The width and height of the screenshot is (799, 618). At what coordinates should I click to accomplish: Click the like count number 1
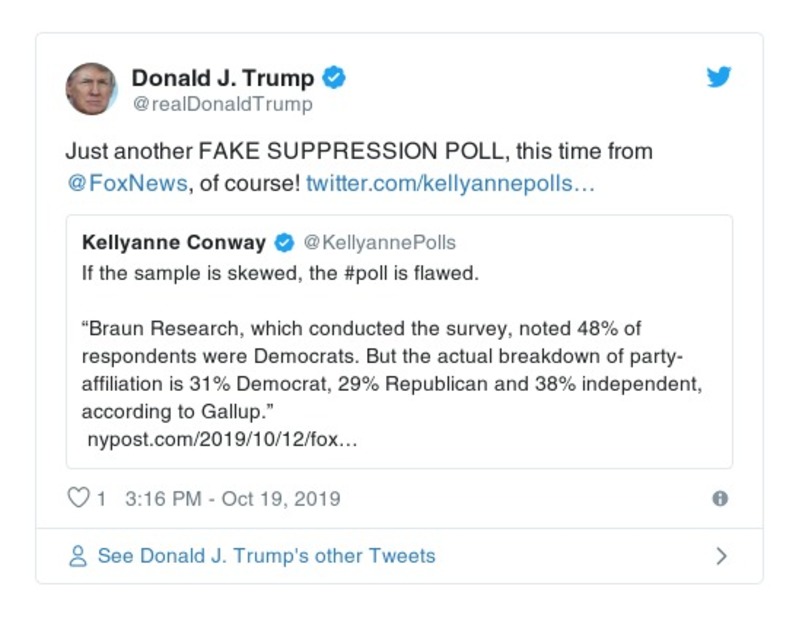click(x=101, y=499)
